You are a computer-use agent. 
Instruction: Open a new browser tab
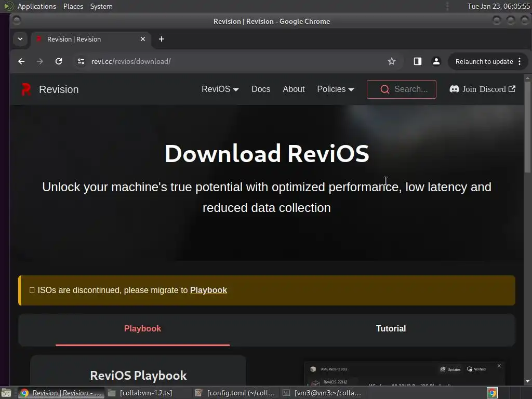(x=162, y=39)
